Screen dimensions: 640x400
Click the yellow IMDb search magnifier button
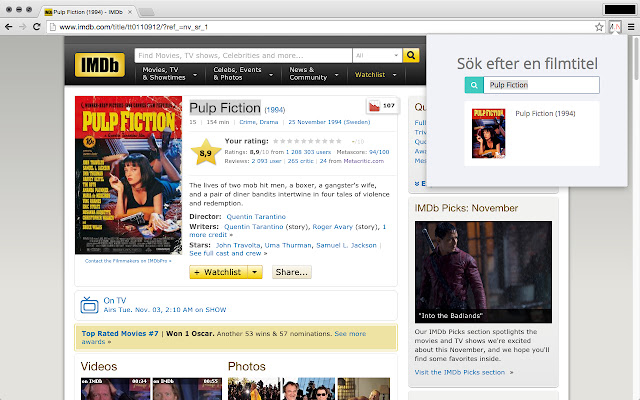coord(411,55)
